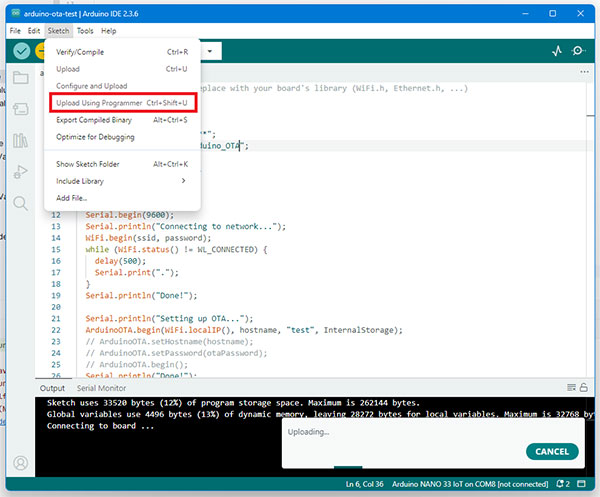Open the File menu
Viewport: 600px width, 497px height.
15,31
